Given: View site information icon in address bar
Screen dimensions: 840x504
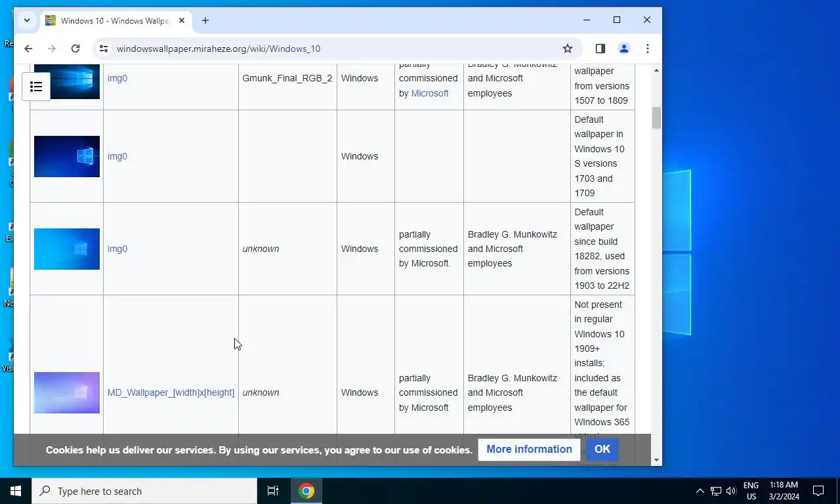Looking at the screenshot, I should tap(104, 49).
